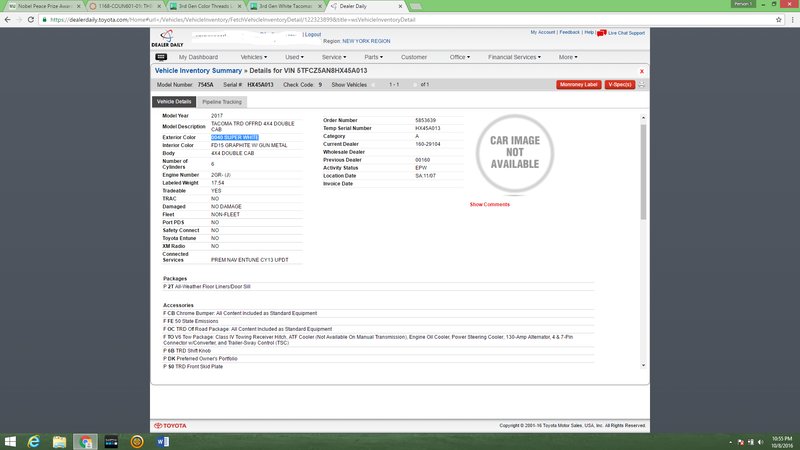Click the order number 5853639
The height and width of the screenshot is (450, 800).
click(426, 120)
